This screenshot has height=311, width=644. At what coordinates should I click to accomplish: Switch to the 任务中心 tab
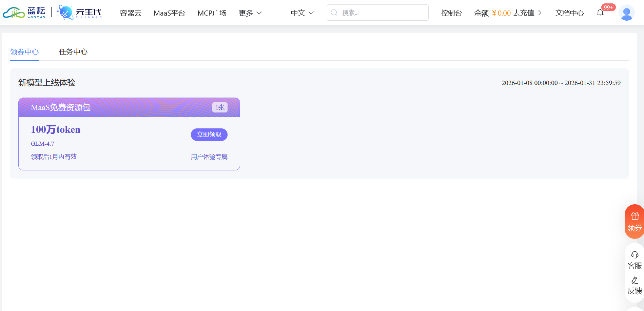tap(73, 52)
